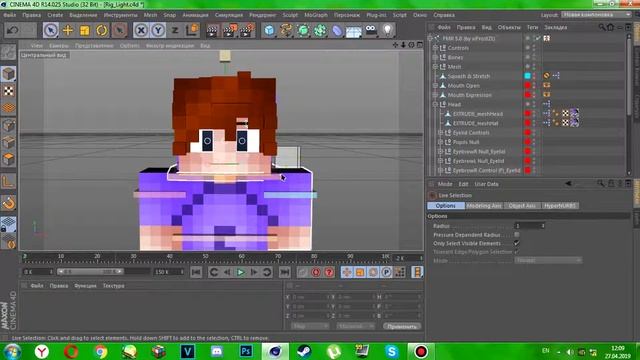Image resolution: width=640 pixels, height=360 pixels.
Task: Activate the Scale tool
Action: [x=84, y=30]
